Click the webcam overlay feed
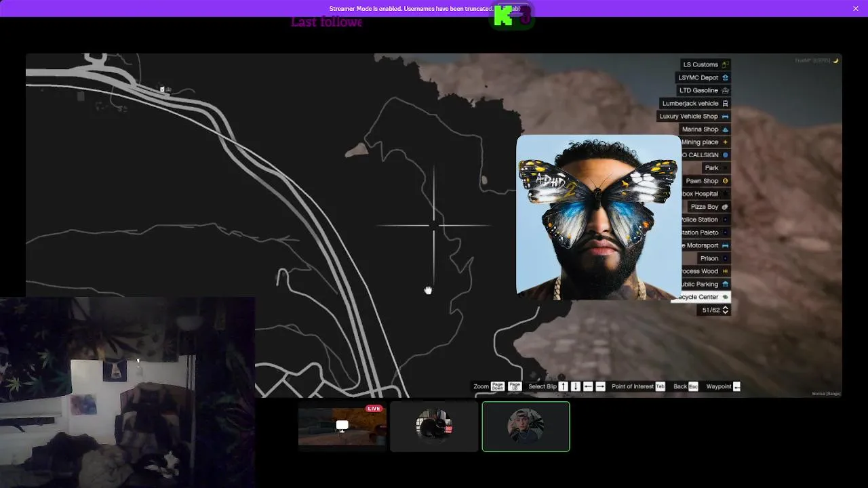 [127, 392]
